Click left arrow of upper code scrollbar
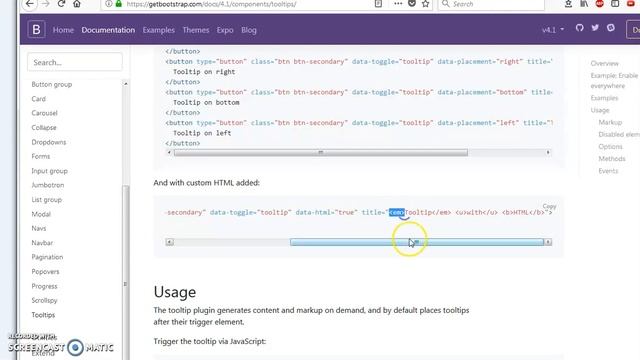Viewport: 640px width, 360px height. pyautogui.click(x=169, y=152)
